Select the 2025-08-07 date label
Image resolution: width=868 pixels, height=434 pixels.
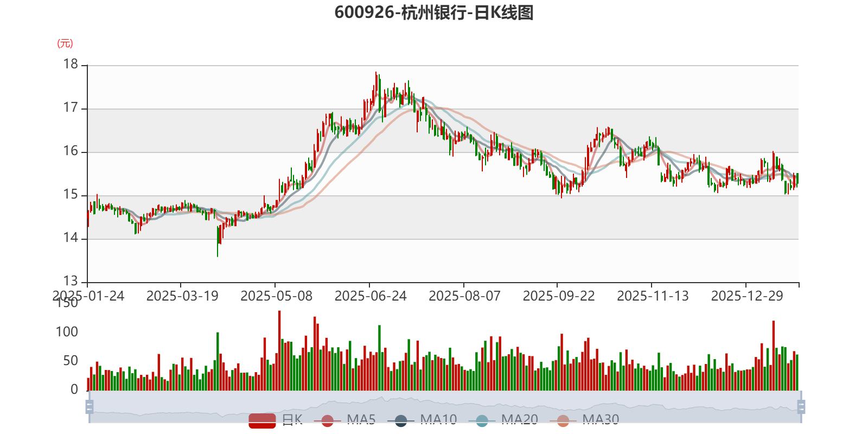coord(465,296)
